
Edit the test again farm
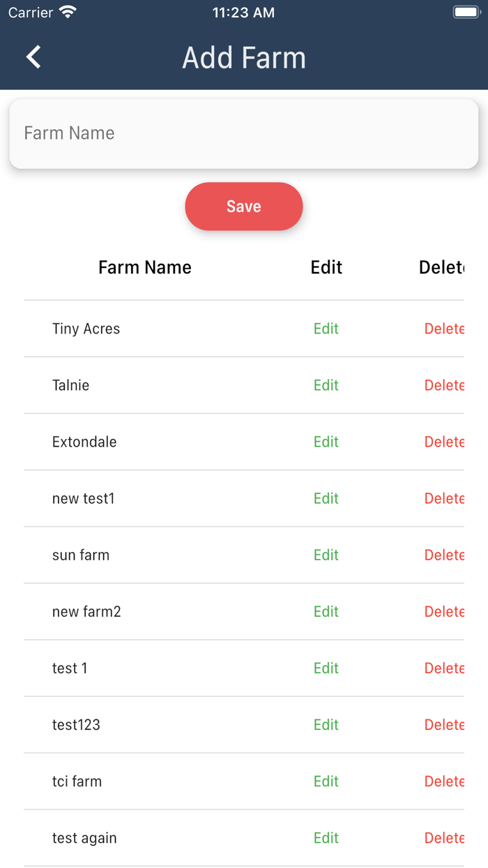(x=326, y=837)
